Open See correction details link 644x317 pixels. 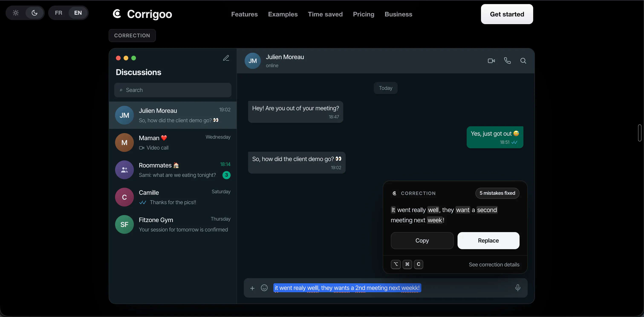click(494, 265)
